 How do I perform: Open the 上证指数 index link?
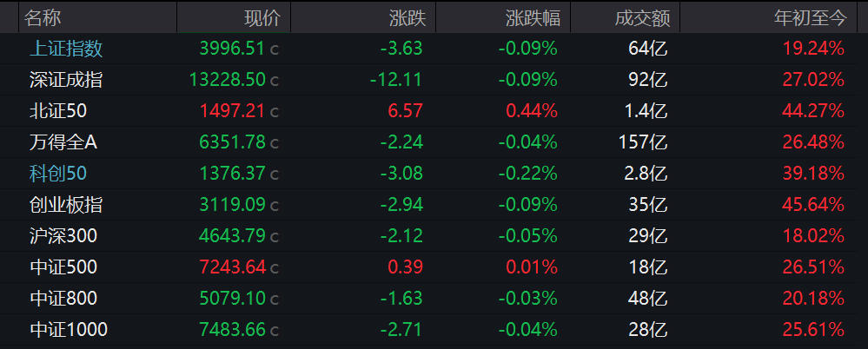66,49
